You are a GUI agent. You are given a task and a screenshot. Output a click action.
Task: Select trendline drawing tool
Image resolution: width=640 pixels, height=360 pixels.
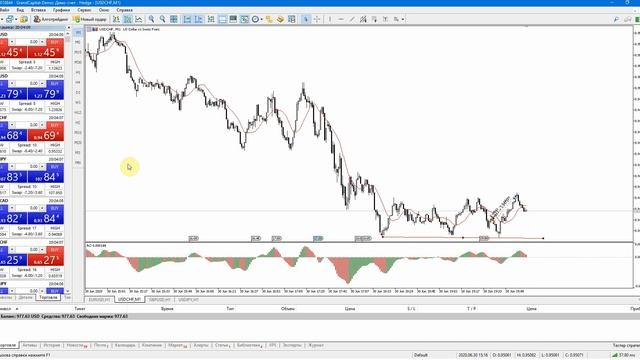[x=352, y=19]
